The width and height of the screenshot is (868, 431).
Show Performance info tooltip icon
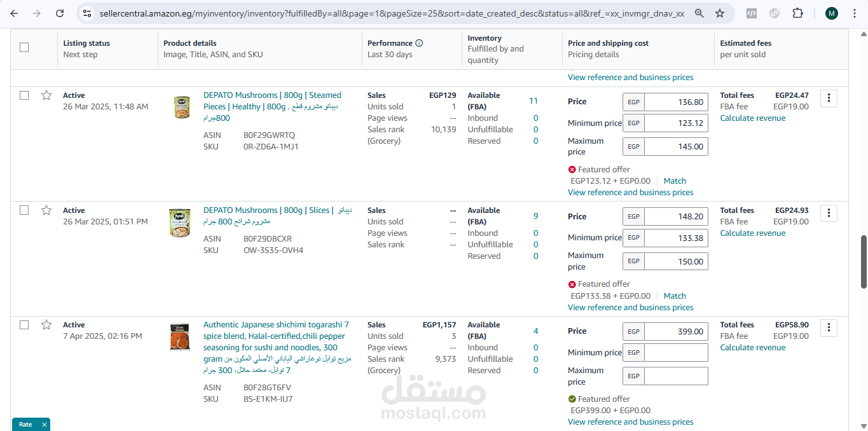point(419,43)
